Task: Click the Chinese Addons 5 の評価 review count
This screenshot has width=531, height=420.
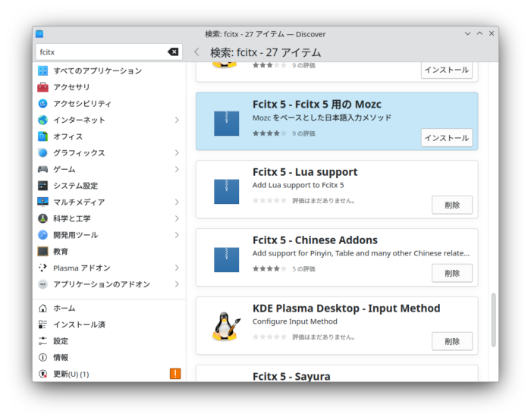Action: point(303,269)
